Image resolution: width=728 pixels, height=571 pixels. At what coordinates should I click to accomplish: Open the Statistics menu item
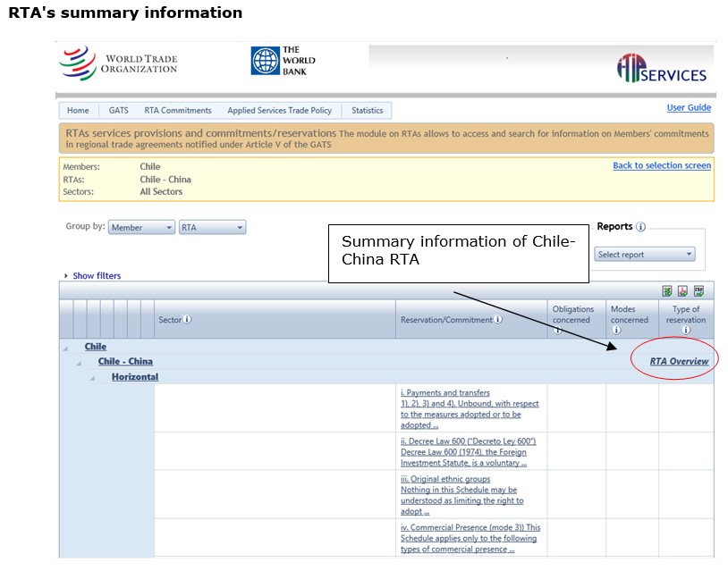[x=368, y=111]
